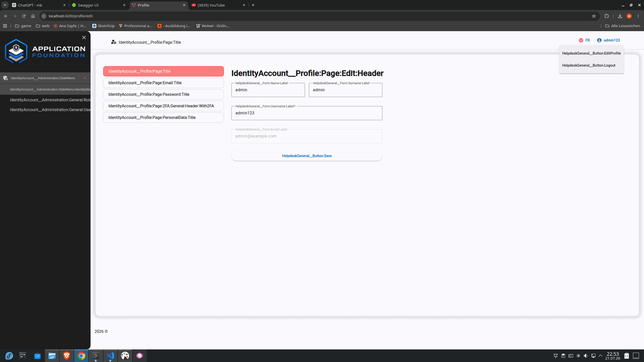Open IdentityAccount__Administration:General:Role entry
644x362 pixels.
pos(50,100)
